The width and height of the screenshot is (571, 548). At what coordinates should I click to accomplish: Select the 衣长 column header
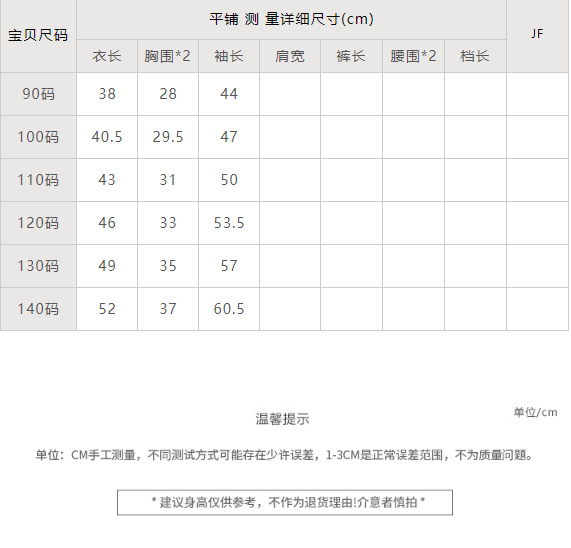click(107, 56)
